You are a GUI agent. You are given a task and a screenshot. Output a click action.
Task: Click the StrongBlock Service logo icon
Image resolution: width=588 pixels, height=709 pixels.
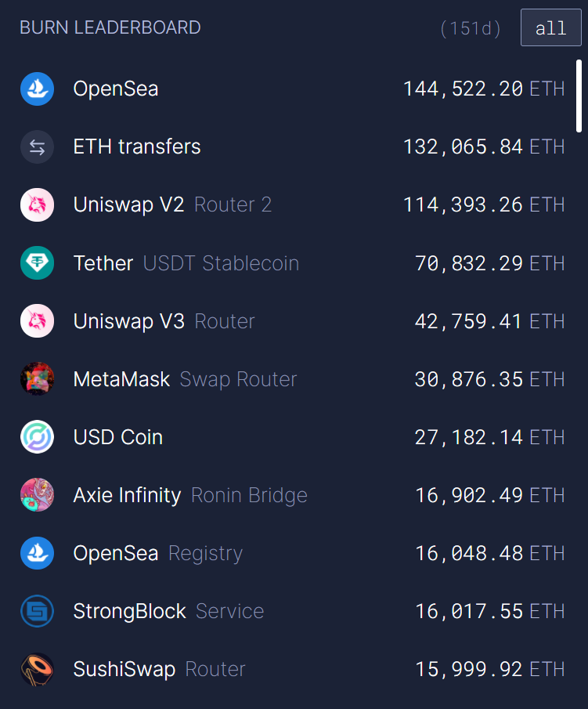pyautogui.click(x=37, y=611)
